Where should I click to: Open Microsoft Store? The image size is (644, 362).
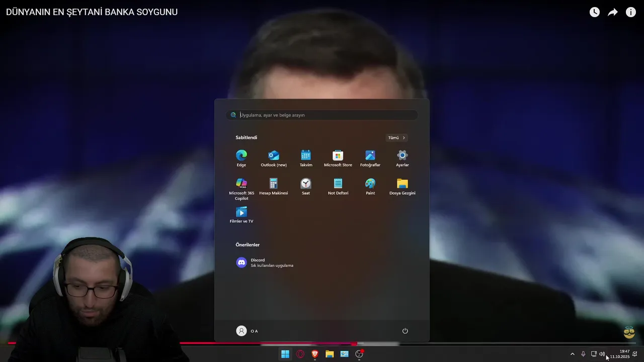click(x=338, y=158)
